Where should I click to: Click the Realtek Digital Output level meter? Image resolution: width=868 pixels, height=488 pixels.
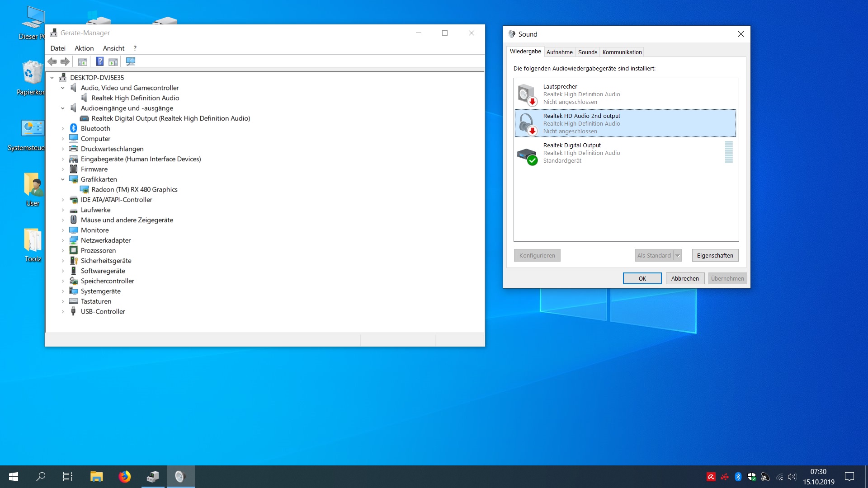point(728,152)
